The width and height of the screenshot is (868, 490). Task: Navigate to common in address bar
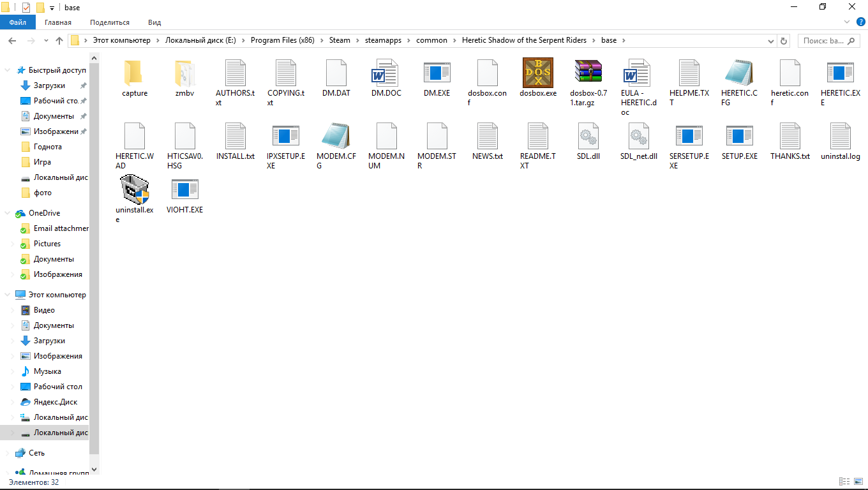(x=431, y=40)
